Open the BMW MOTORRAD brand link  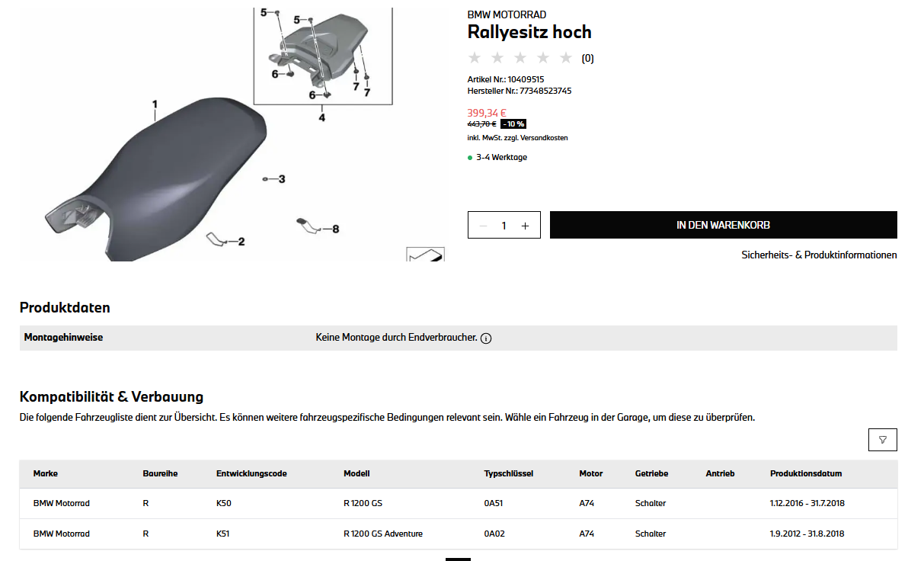pyautogui.click(x=507, y=14)
